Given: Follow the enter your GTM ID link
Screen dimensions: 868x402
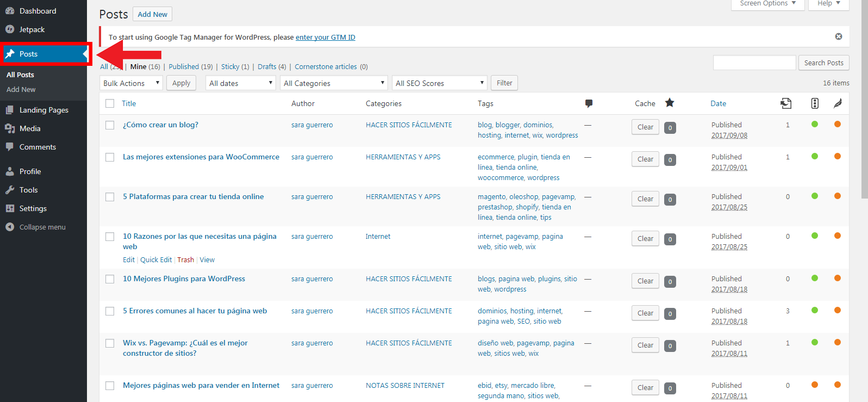Looking at the screenshot, I should point(325,38).
